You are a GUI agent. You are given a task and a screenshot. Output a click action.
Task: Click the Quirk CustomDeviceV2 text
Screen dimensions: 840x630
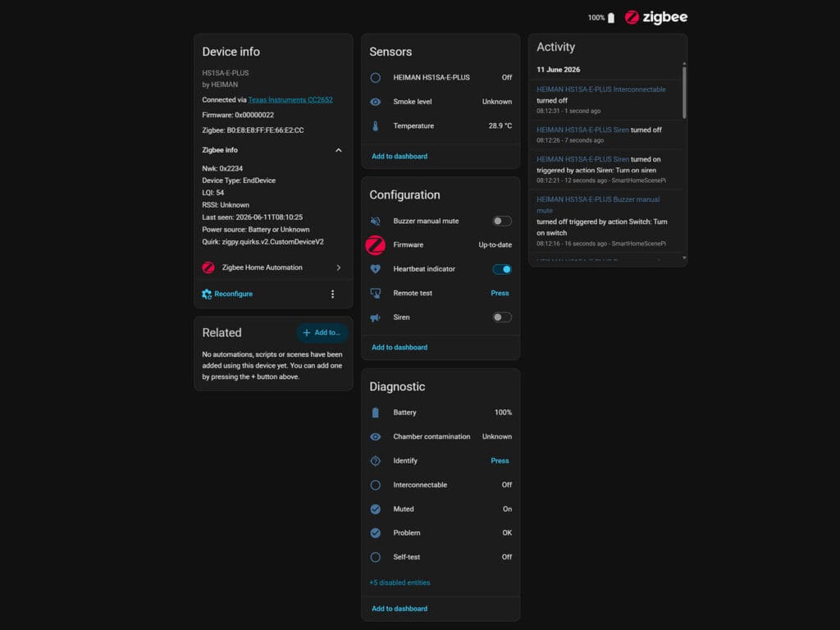(262, 242)
